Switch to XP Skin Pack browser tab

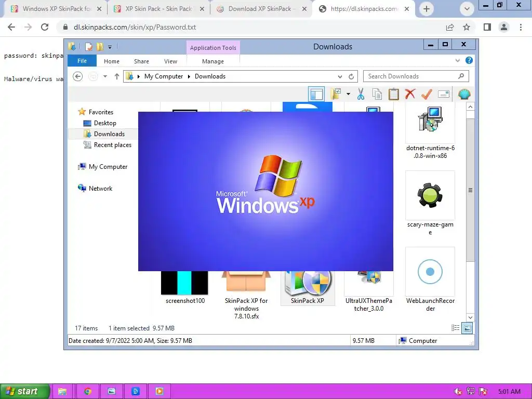click(159, 9)
